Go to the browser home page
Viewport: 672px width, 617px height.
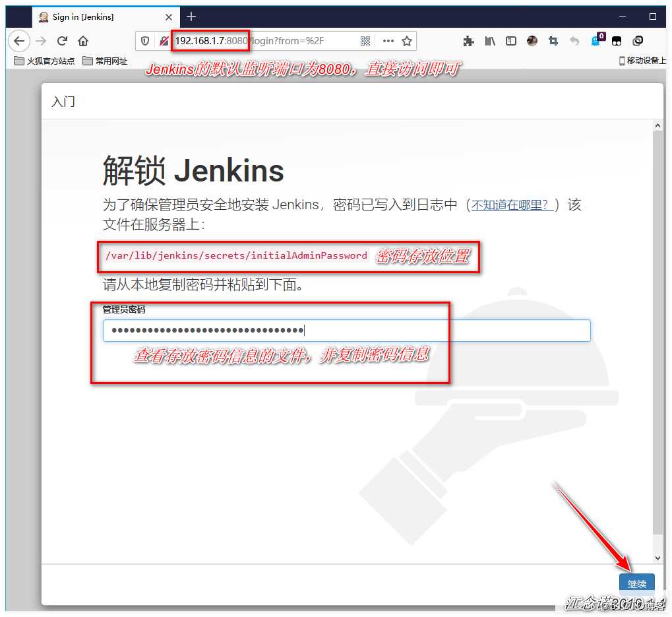pos(83,41)
